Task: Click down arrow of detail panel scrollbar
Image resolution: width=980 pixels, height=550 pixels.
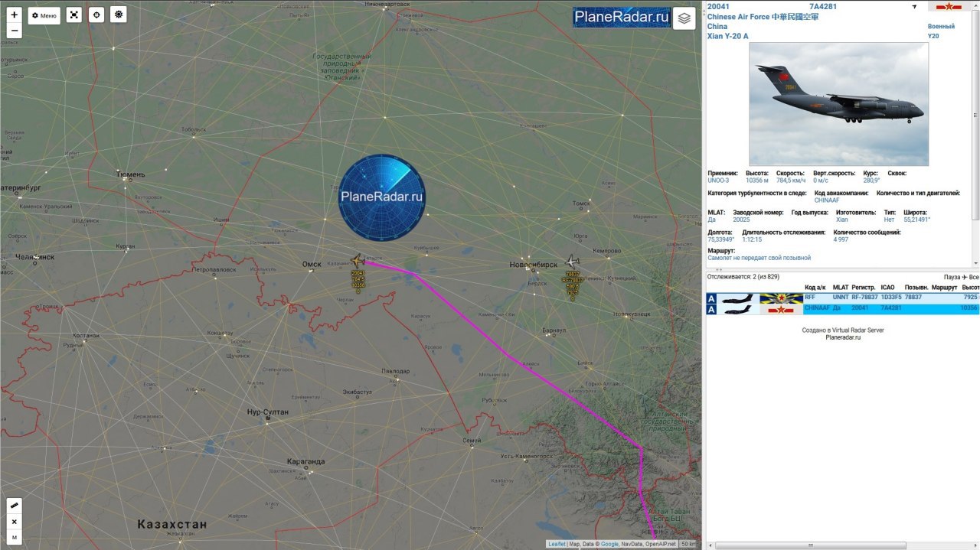Action: point(975,262)
